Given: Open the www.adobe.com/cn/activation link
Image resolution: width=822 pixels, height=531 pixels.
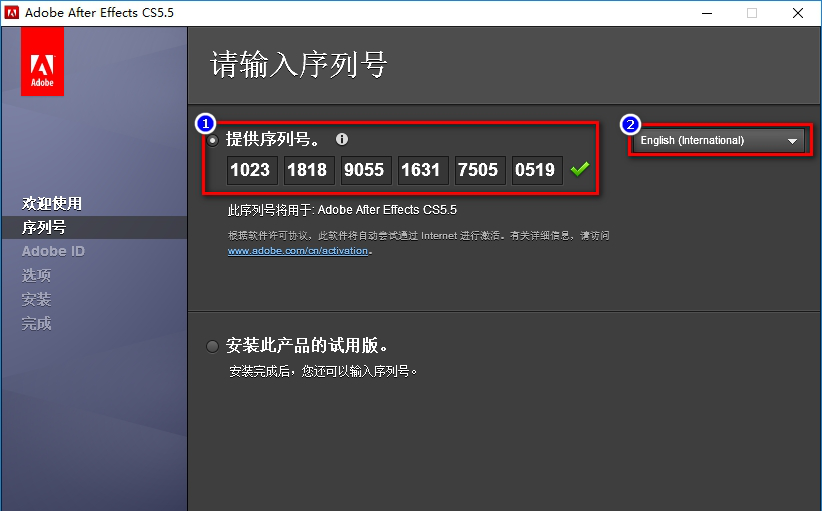Looking at the screenshot, I should point(298,251).
